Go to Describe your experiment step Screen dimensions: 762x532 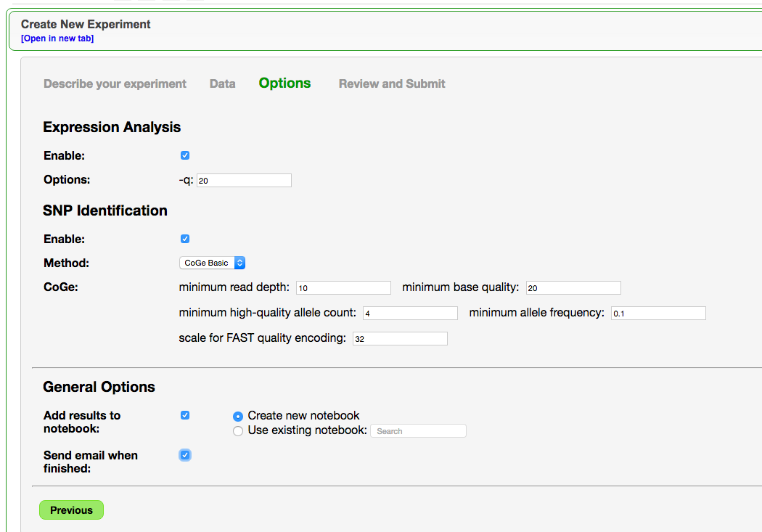pyautogui.click(x=115, y=83)
